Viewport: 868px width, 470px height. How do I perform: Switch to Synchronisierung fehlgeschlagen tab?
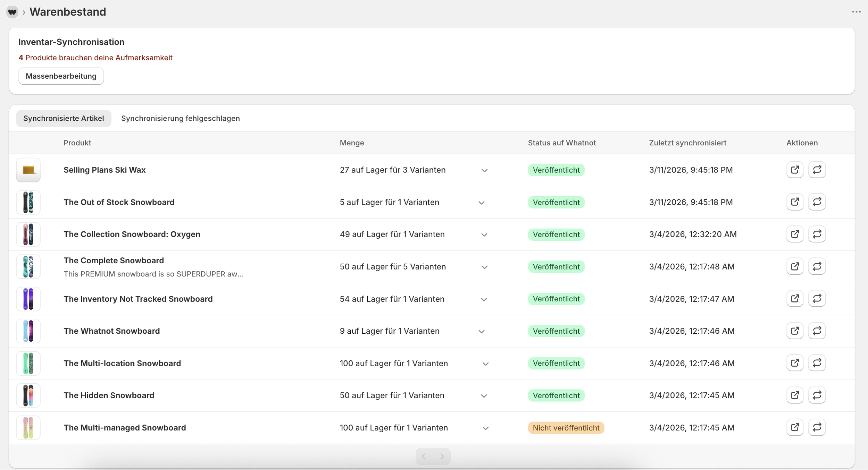[x=180, y=118]
